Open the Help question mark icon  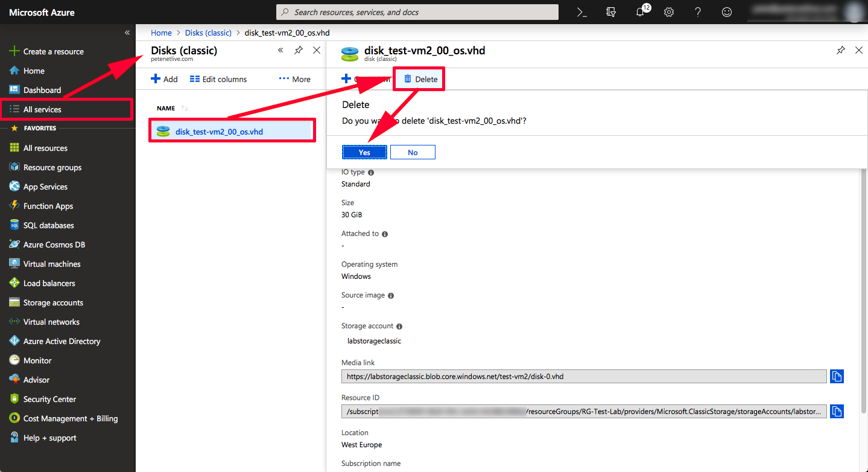click(698, 12)
